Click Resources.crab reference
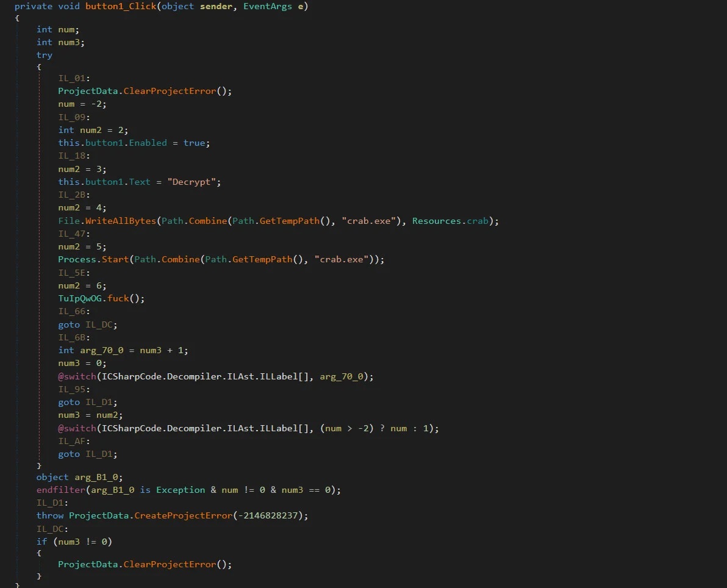The width and height of the screenshot is (727, 588). tap(450, 221)
